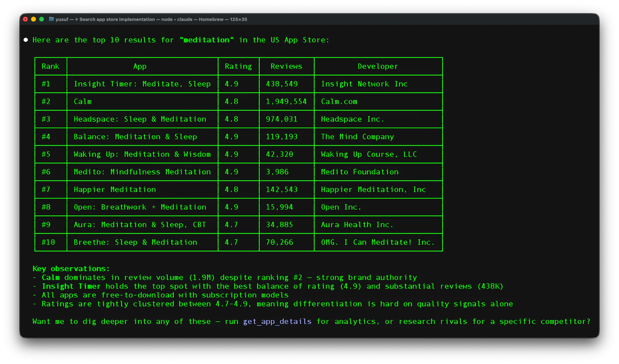
Task: Click the line 'All apps are free-to-download'
Action: pos(165,295)
